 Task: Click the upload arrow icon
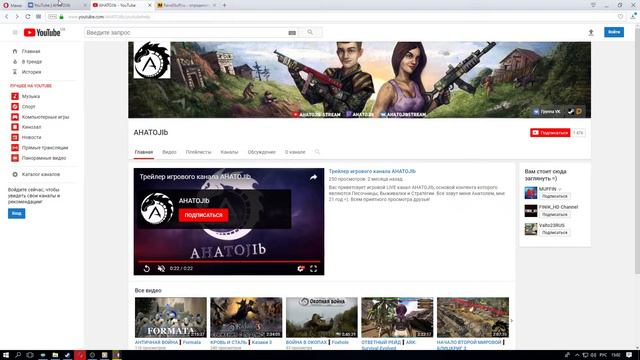[591, 32]
